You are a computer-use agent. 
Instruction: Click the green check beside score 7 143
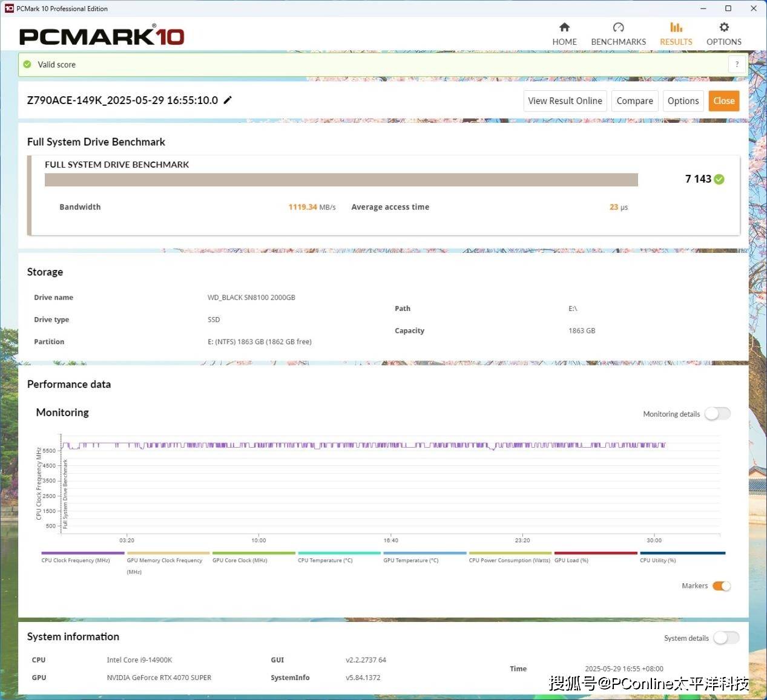719,179
